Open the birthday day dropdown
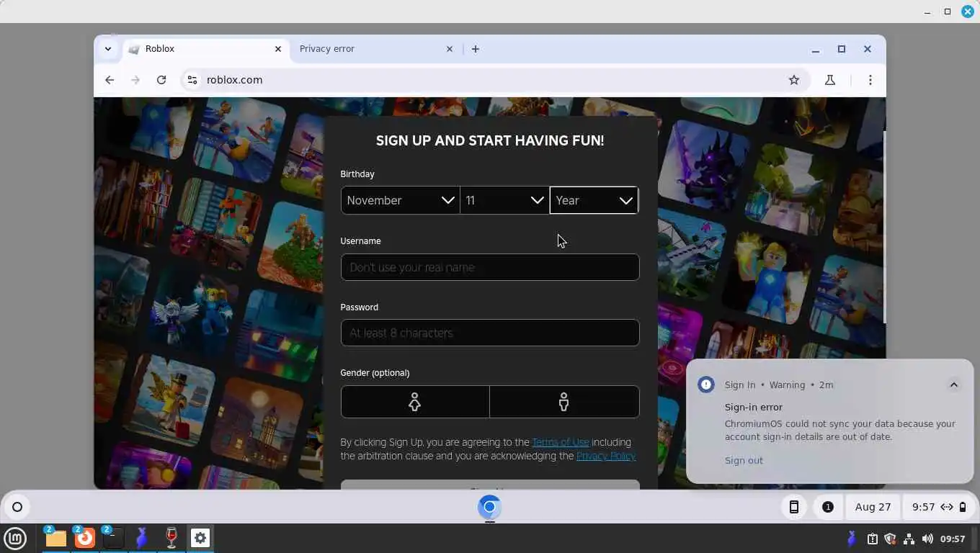The height and width of the screenshot is (553, 980). pos(504,200)
